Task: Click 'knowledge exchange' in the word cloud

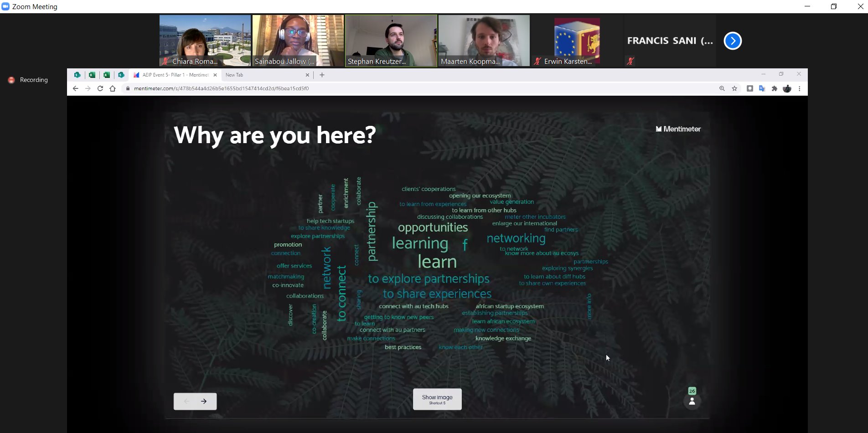Action: [x=503, y=338]
